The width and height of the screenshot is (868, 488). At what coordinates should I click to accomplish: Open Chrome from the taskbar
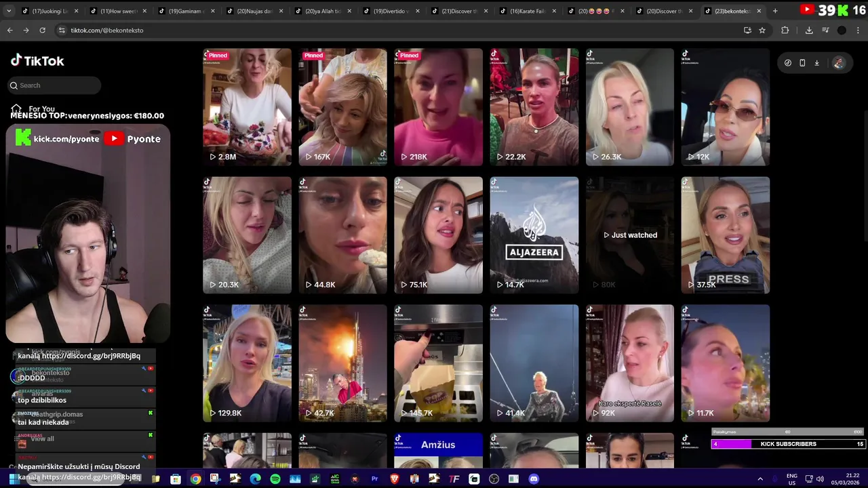coord(195,479)
